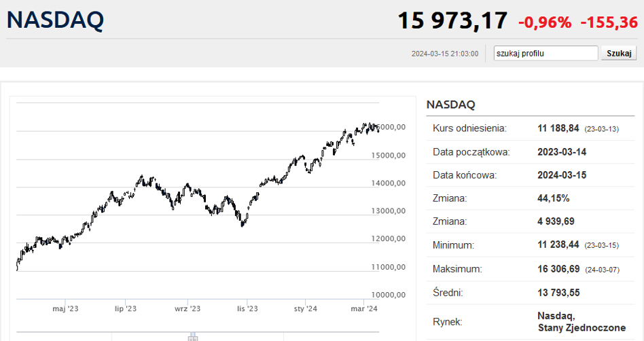Click the 10000,00 price axis label
The height and width of the screenshot is (341, 644).
pos(388,295)
